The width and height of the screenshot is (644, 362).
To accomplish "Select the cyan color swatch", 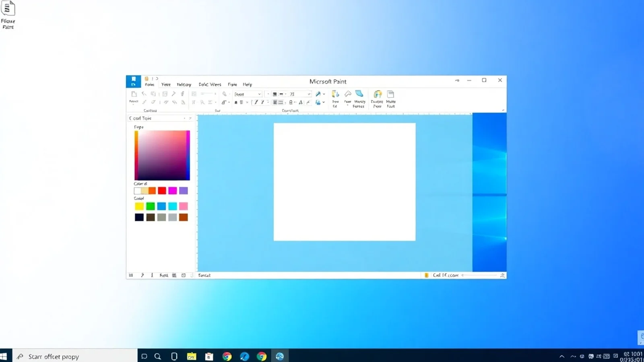I will click(x=173, y=206).
